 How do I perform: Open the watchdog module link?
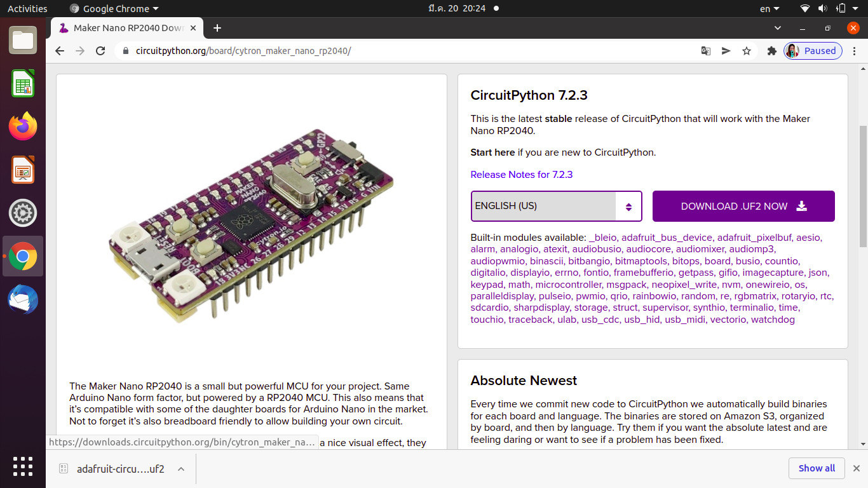tap(773, 319)
